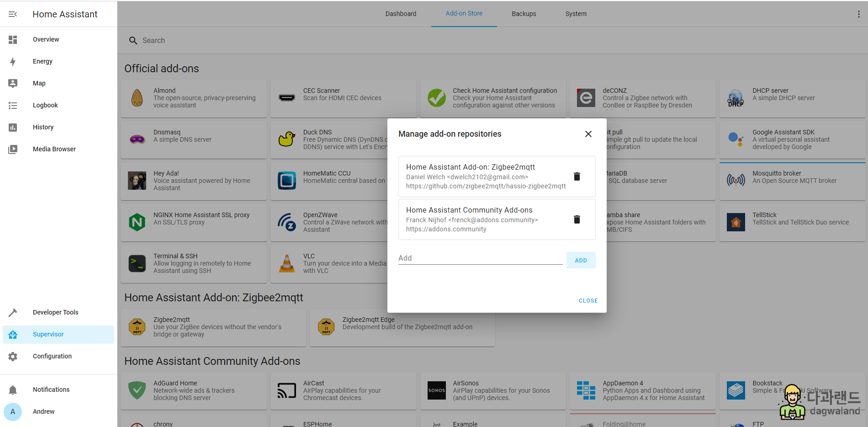This screenshot has width=868, height=427.
Task: Switch to the System tab
Action: click(x=576, y=14)
